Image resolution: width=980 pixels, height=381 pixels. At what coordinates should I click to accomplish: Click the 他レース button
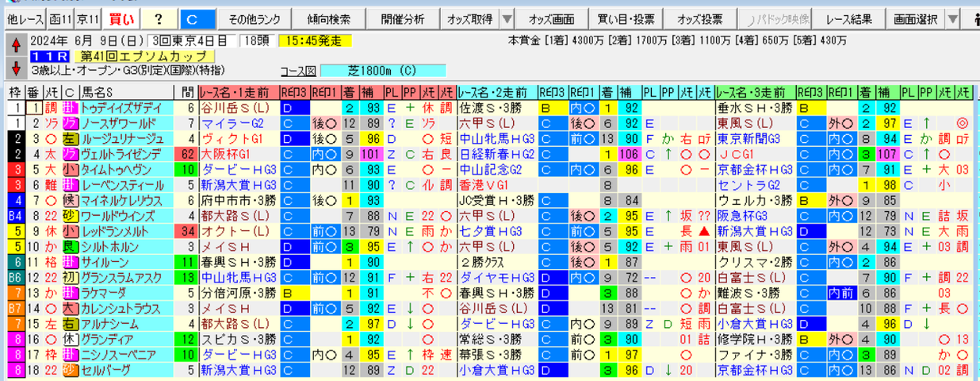(24, 18)
